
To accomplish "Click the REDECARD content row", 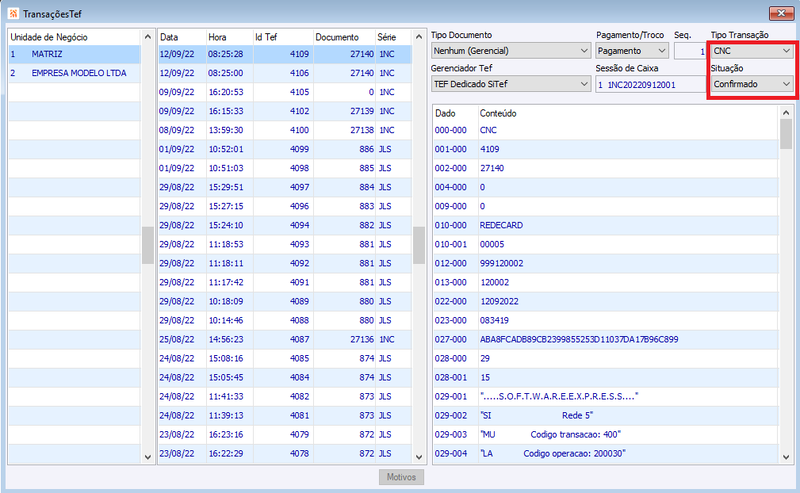I will click(606, 226).
